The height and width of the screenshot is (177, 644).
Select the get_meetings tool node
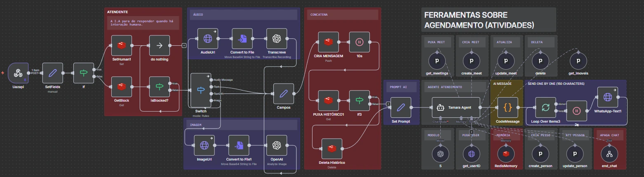tap(437, 61)
